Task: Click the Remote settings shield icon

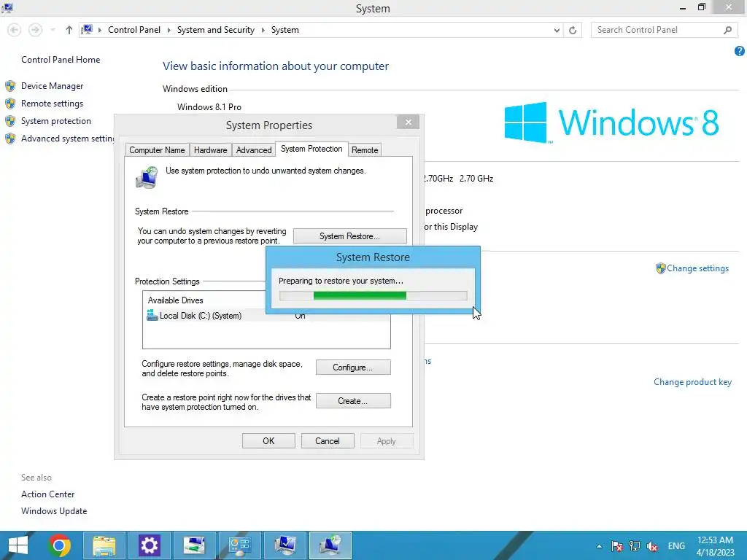Action: click(x=10, y=104)
